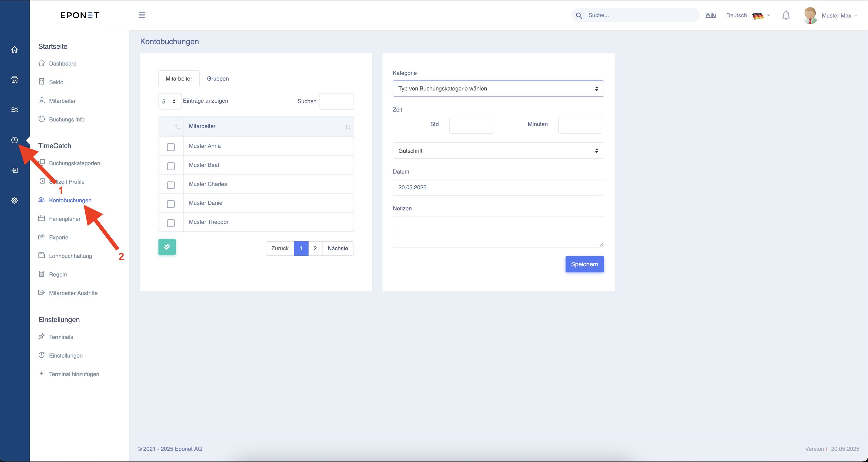Click the home icon in the dark sidebar
This screenshot has width=868, height=462.
pos(14,50)
